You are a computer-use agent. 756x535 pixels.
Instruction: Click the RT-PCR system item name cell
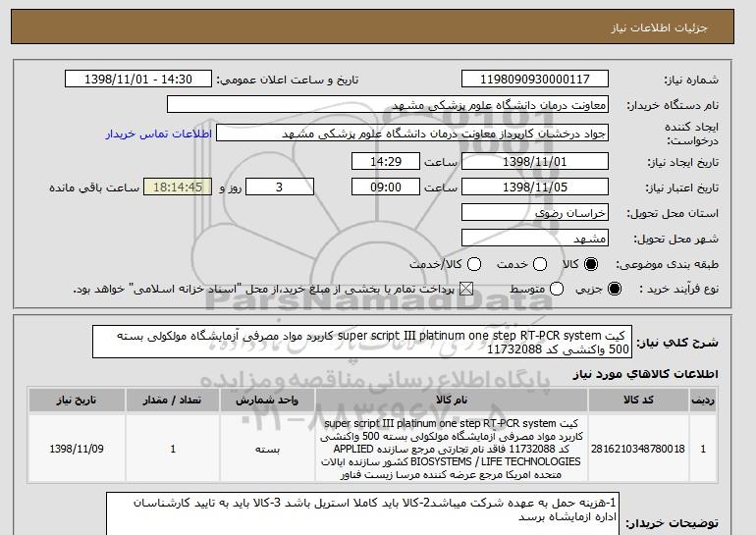[452, 449]
